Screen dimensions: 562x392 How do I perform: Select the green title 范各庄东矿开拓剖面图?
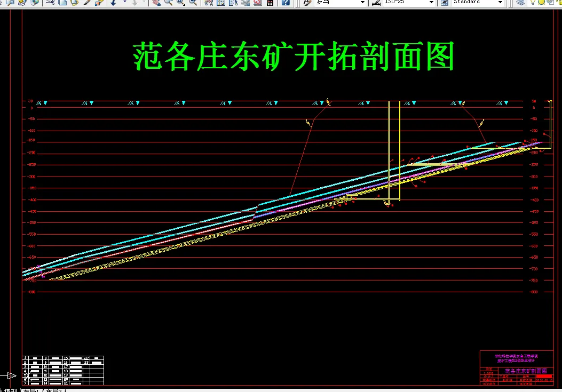click(x=294, y=56)
